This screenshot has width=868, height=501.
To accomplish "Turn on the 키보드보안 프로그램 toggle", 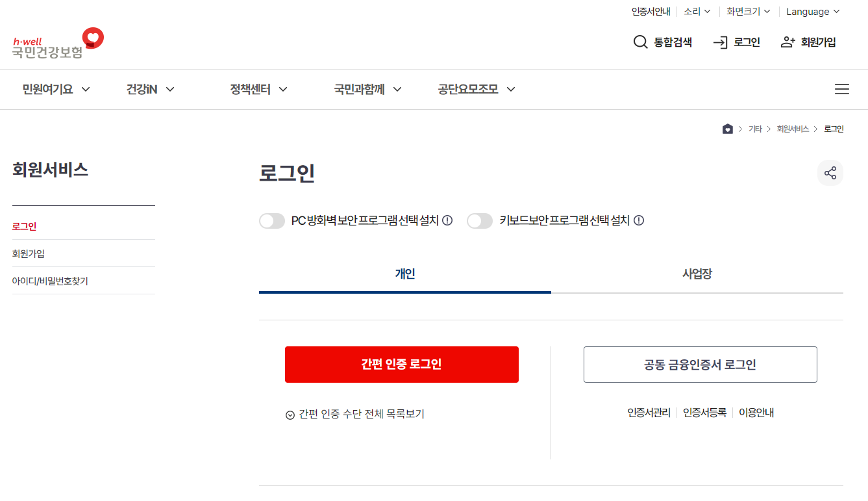I will (480, 220).
